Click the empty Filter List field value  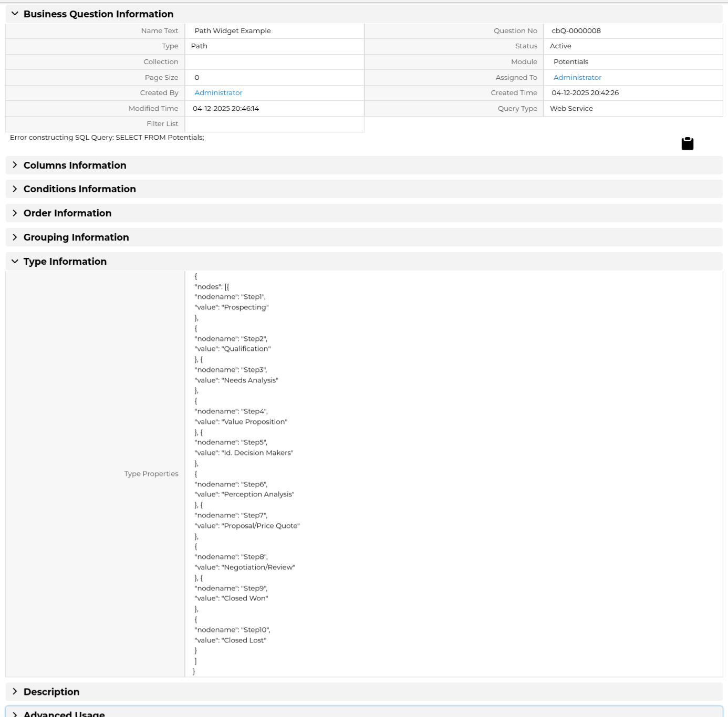[x=274, y=124]
